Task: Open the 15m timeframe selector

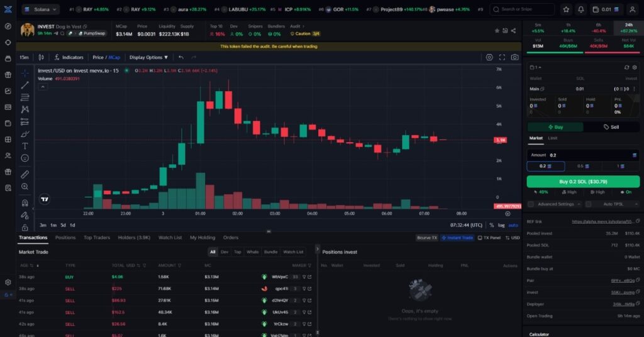Action: (25, 57)
